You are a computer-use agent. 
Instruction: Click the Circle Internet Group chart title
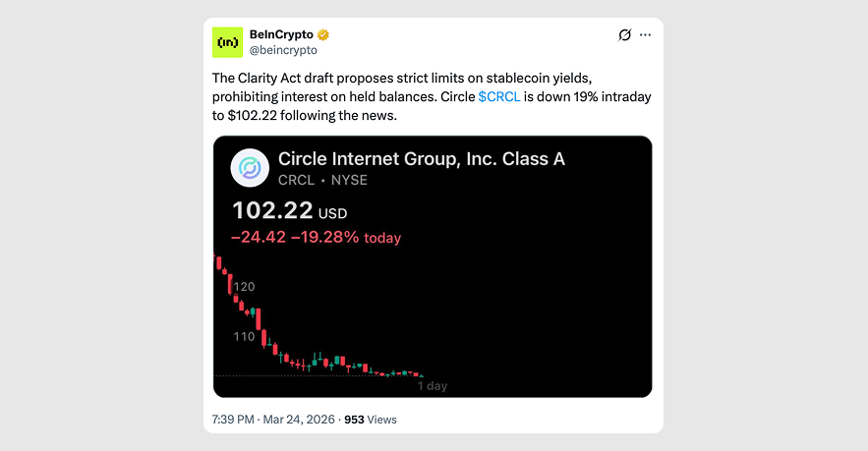[422, 159]
